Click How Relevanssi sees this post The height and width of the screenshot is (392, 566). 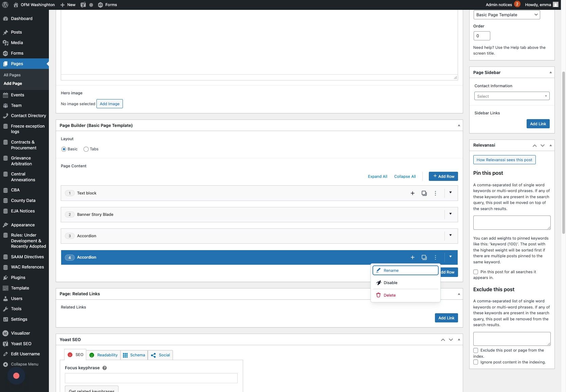click(x=505, y=160)
